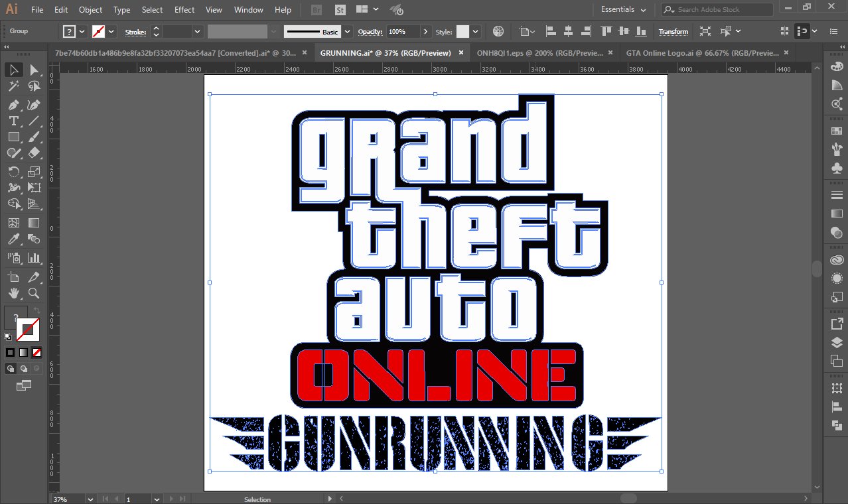The image size is (848, 504).
Task: Switch to Draw Behind mode
Action: tap(24, 368)
